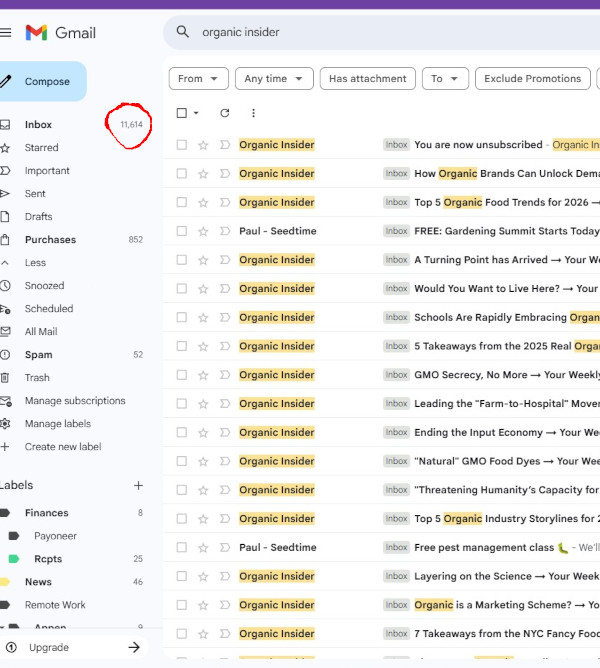This screenshot has width=600, height=668.
Task: Click the Refresh icon in the toolbar
Action: [x=224, y=113]
